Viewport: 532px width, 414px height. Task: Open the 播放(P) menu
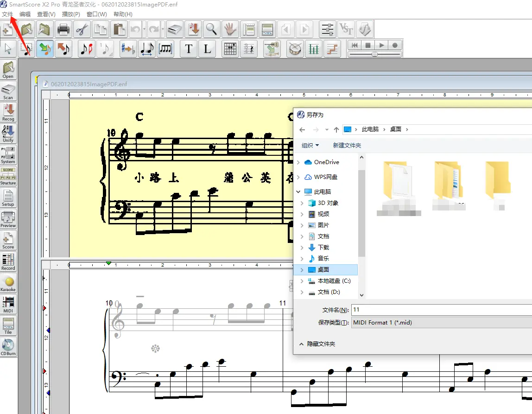(x=71, y=14)
